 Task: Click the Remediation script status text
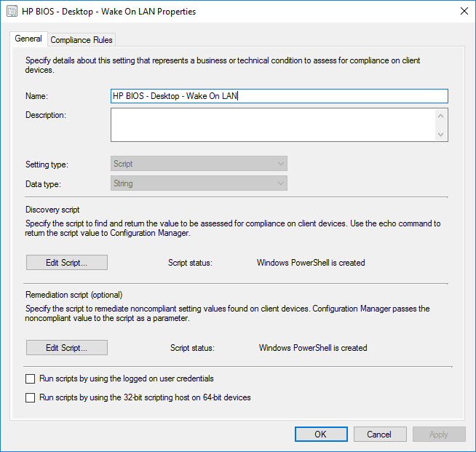pyautogui.click(x=313, y=348)
